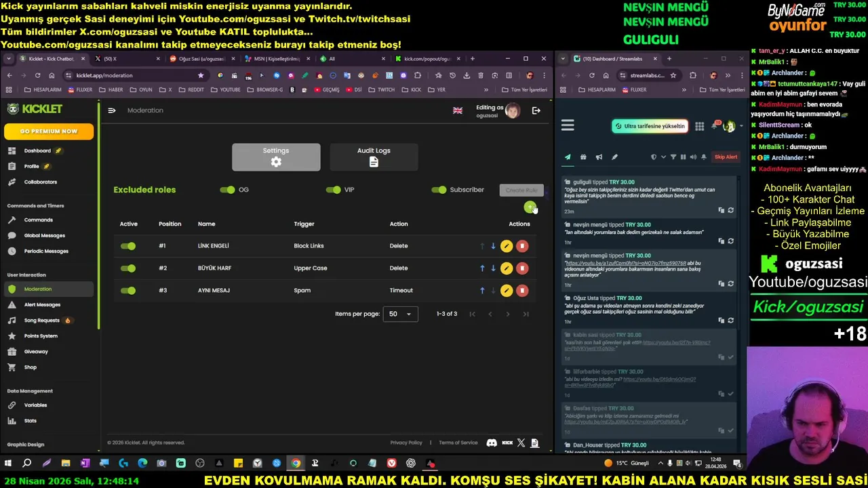This screenshot has width=868, height=488.
Task: Open Windows Start menu
Action: (8, 464)
